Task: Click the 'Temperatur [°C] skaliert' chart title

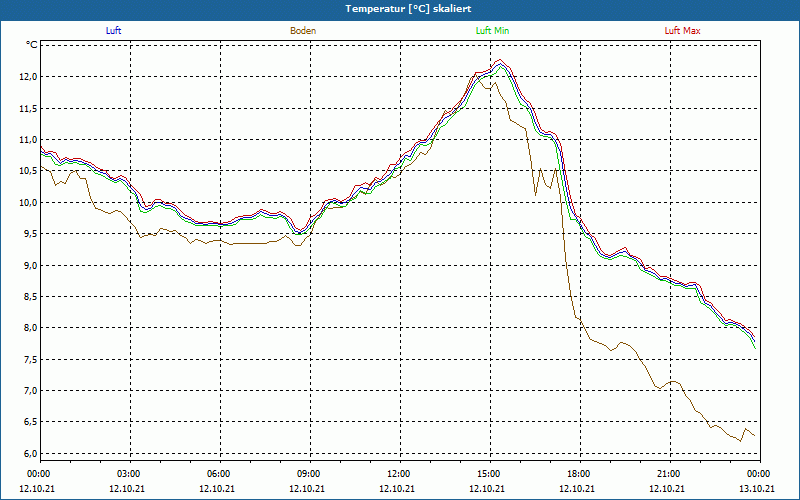Action: [x=408, y=9]
